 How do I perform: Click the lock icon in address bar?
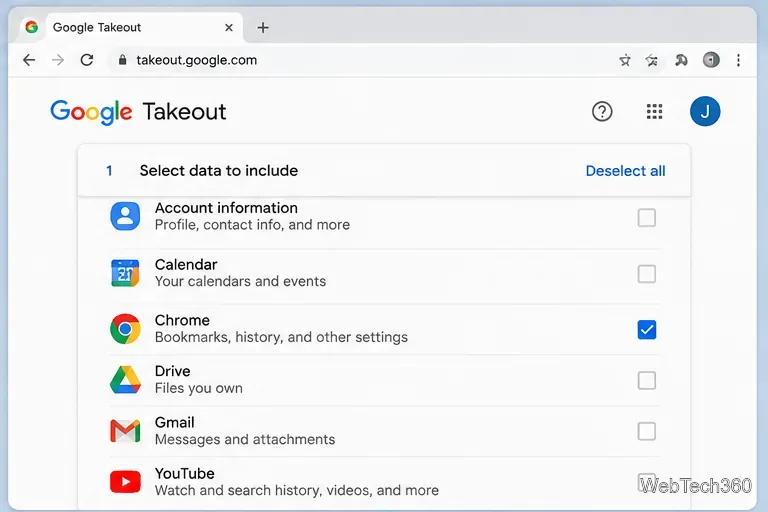click(x=122, y=60)
